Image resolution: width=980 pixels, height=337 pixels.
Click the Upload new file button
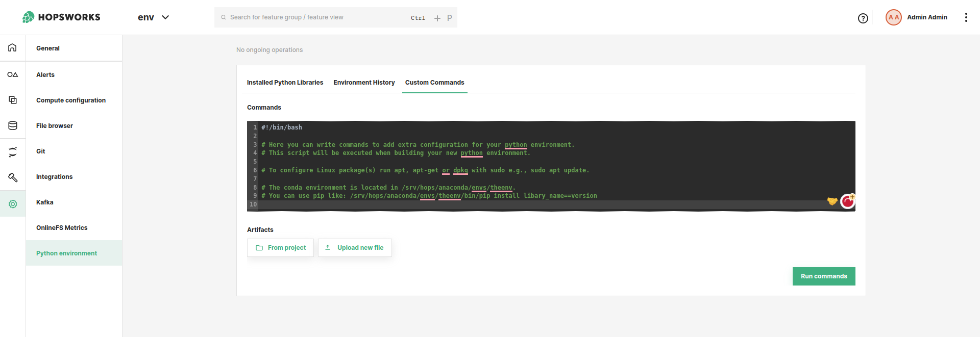355,248
